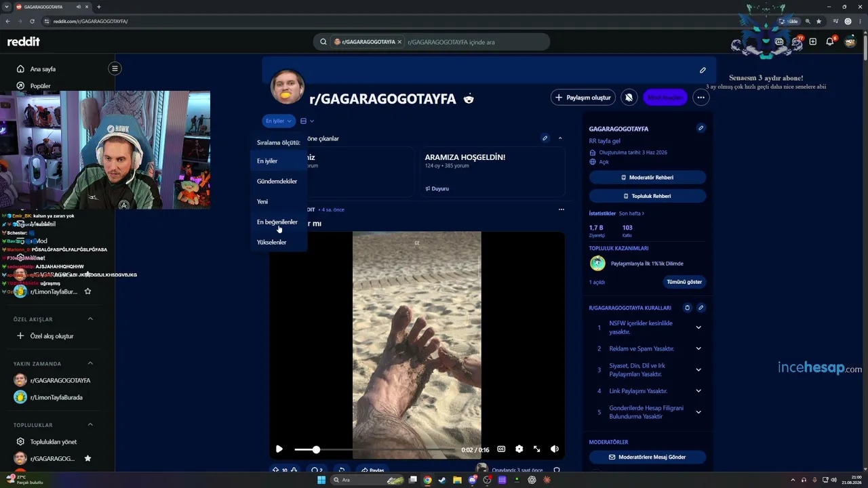Go to Reddit home via logo
868x488 pixels.
[24, 42]
